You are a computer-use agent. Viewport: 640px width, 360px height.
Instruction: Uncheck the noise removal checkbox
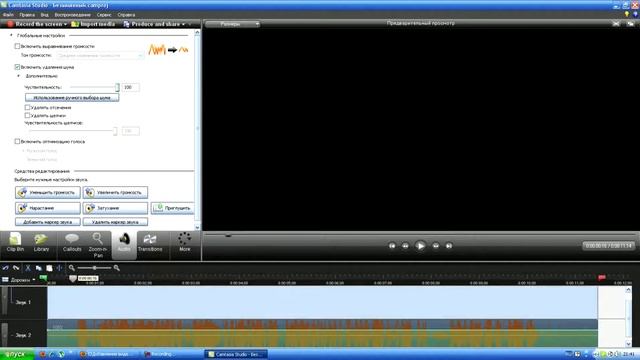coord(17,67)
